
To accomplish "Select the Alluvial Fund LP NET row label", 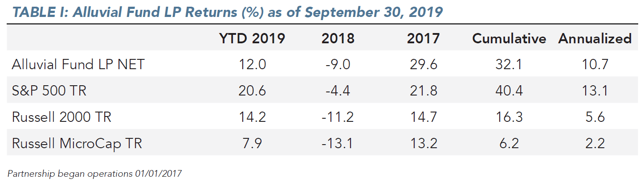I will (x=78, y=64).
